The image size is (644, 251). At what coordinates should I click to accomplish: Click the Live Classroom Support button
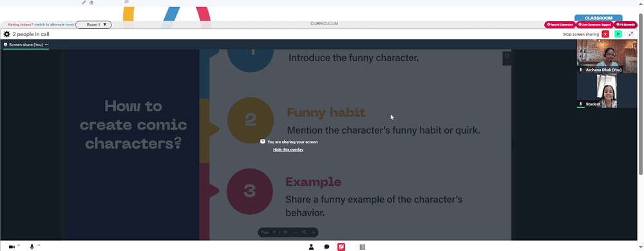[594, 25]
